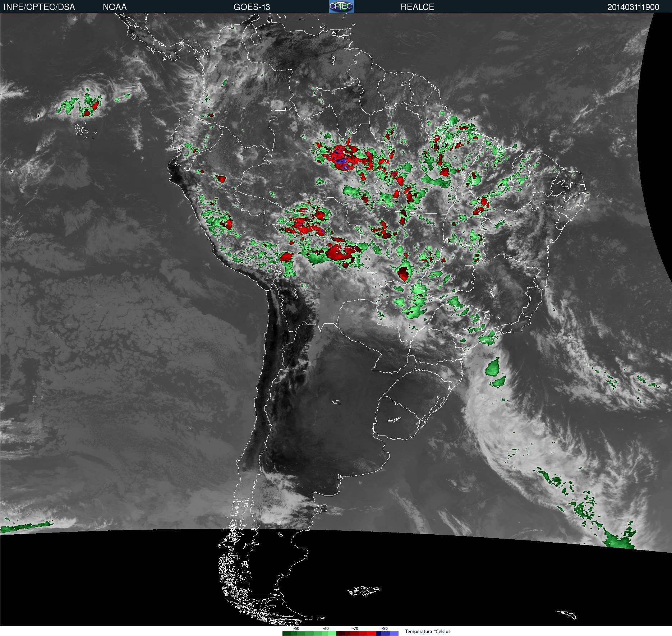Click the 201403111900 timestamp

633,7
